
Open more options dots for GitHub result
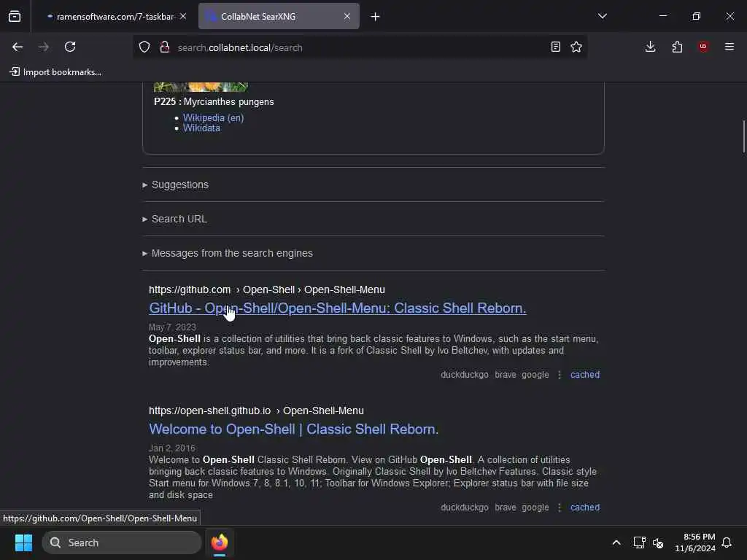tap(560, 375)
